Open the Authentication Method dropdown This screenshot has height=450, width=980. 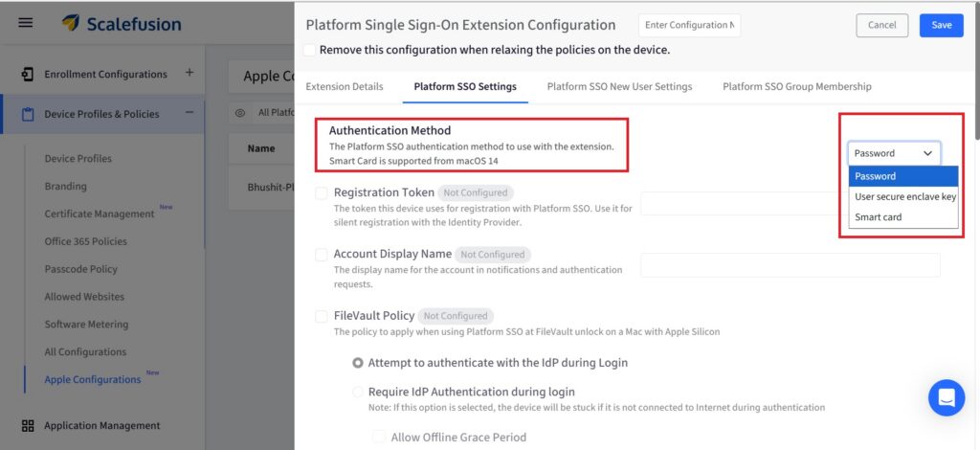(x=893, y=152)
